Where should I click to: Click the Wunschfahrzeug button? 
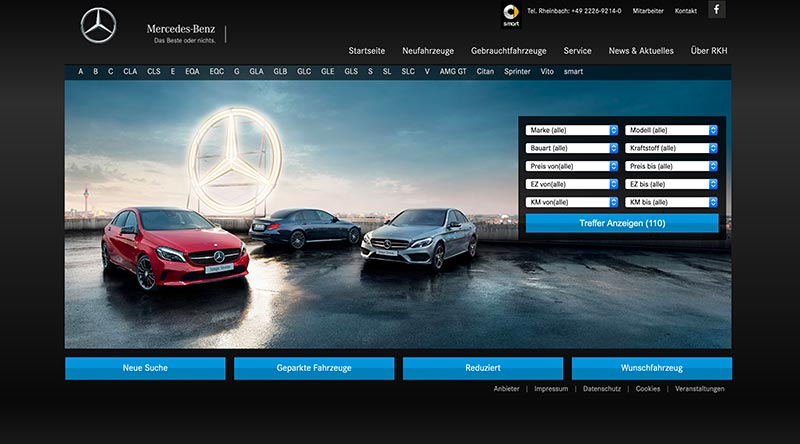[x=652, y=368]
